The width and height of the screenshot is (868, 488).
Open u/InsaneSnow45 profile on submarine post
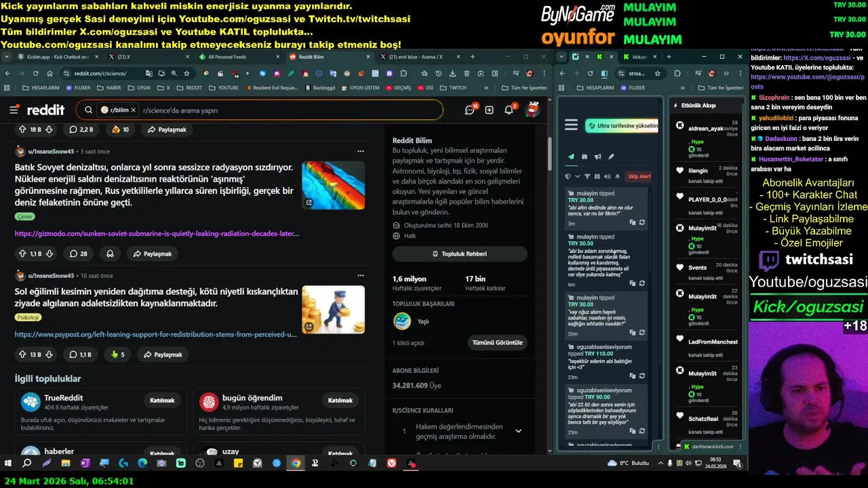click(51, 151)
